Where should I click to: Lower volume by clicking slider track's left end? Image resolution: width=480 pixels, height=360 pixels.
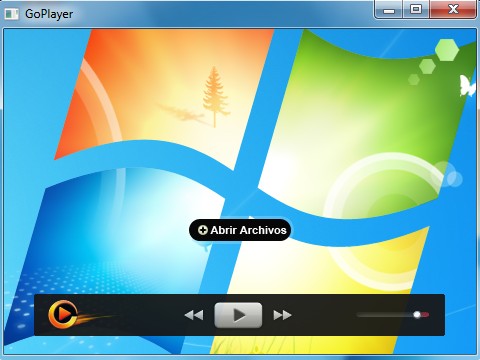(360, 315)
